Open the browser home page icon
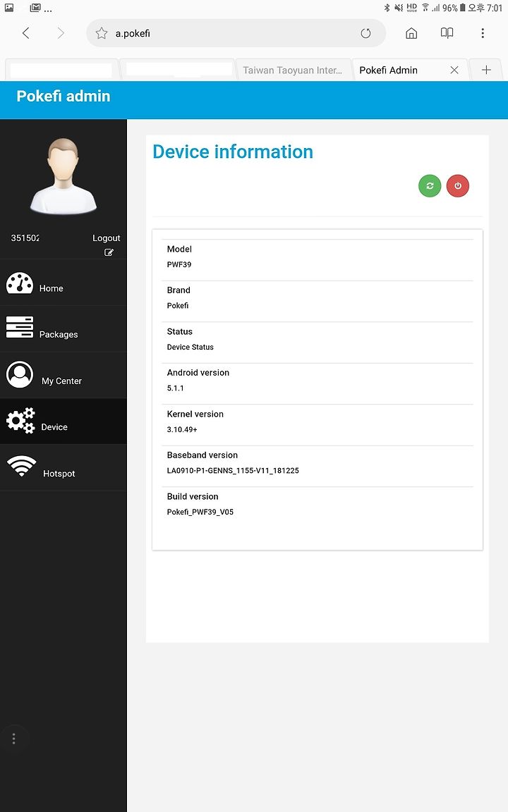This screenshot has width=508, height=812. point(411,33)
